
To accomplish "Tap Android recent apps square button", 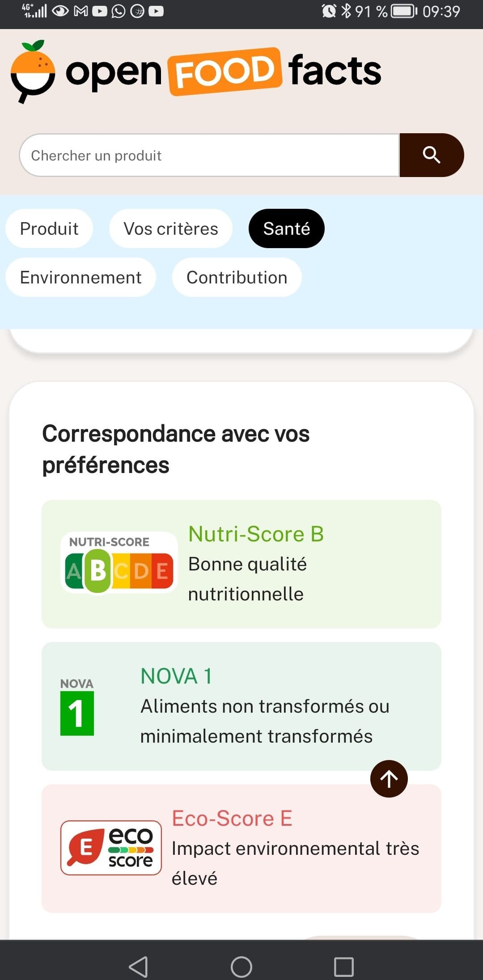I will 344,967.
